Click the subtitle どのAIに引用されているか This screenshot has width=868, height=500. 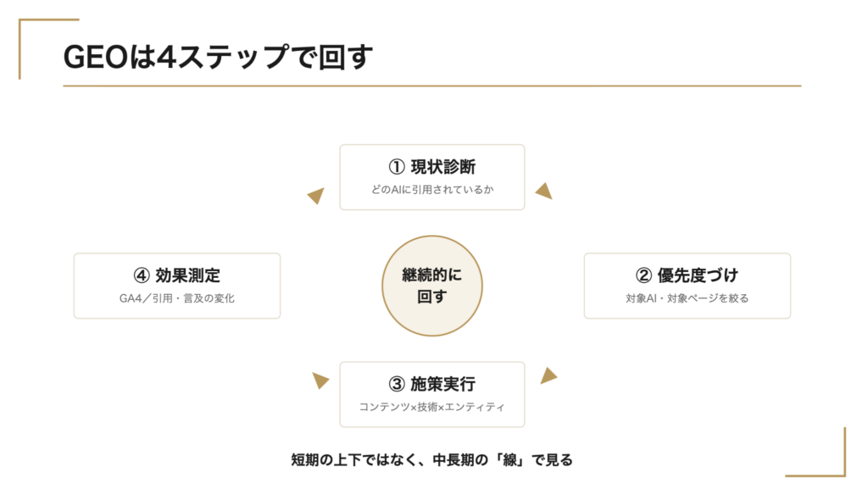click(431, 189)
